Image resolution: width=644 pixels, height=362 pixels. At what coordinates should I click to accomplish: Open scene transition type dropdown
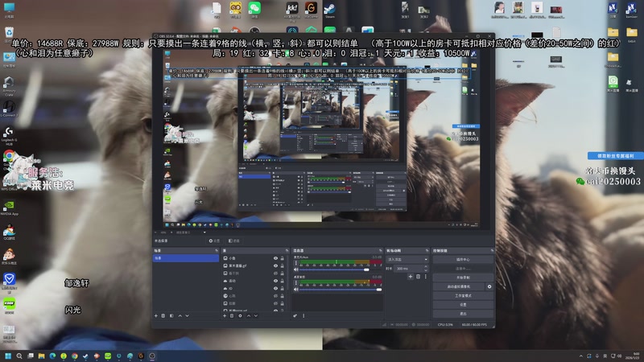click(x=407, y=259)
